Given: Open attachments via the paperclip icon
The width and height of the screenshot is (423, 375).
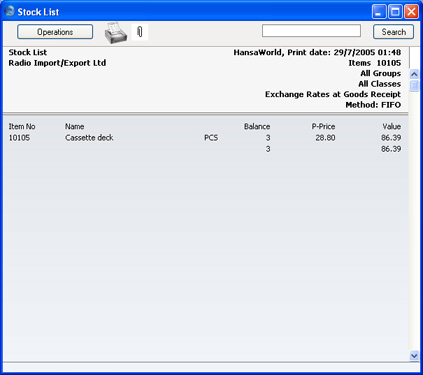Looking at the screenshot, I should (x=140, y=32).
